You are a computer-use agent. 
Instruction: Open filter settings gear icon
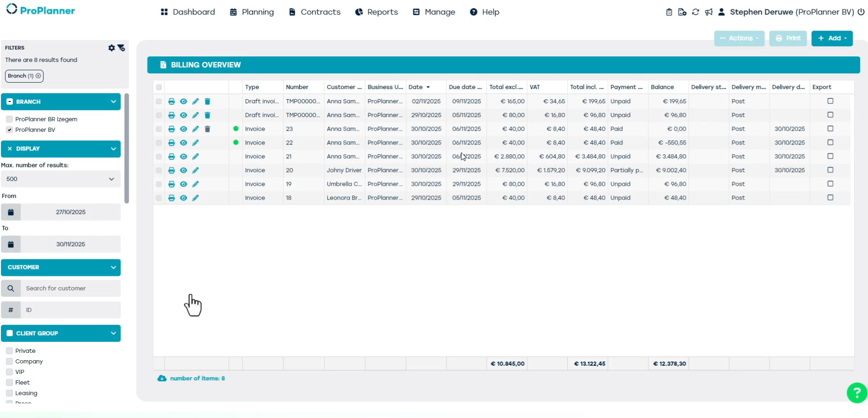tap(111, 48)
